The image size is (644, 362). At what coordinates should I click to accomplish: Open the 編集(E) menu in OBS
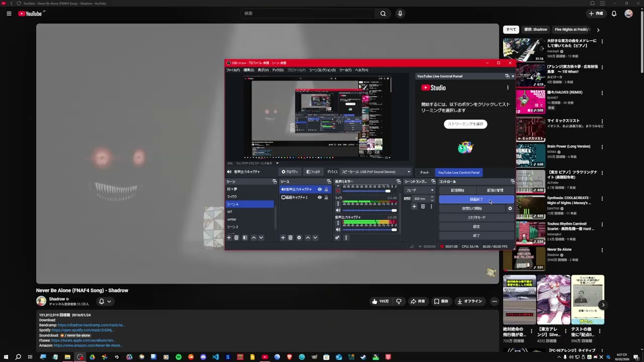pos(249,70)
